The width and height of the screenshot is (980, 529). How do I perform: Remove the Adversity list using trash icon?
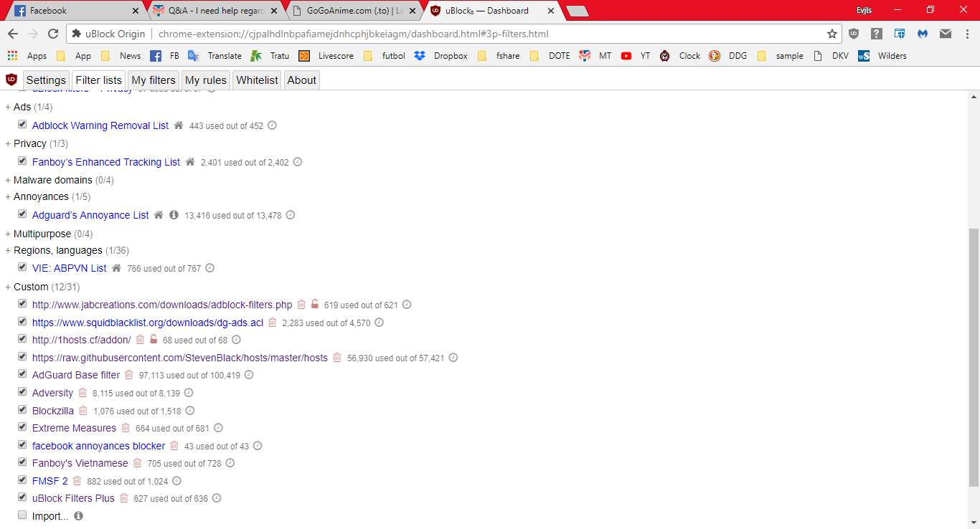tap(83, 393)
